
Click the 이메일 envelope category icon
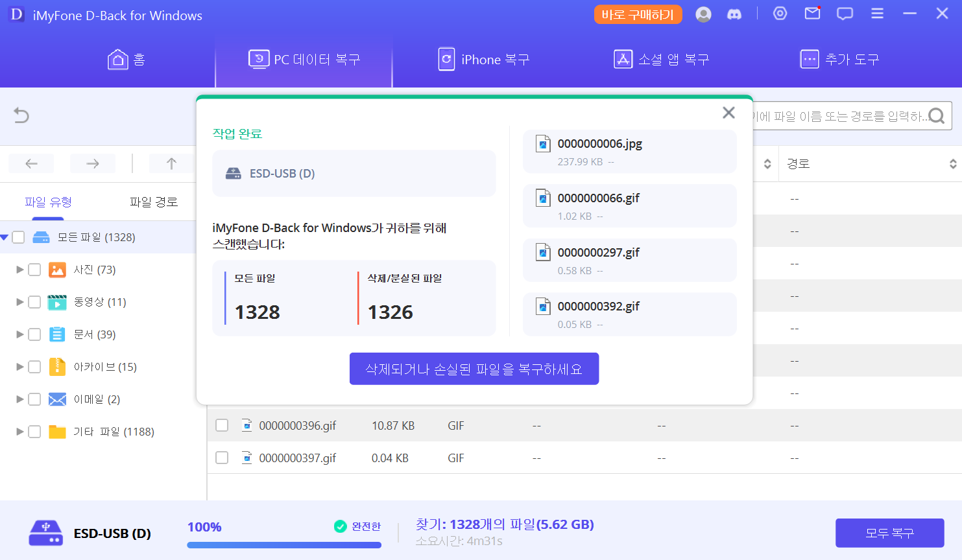[57, 399]
